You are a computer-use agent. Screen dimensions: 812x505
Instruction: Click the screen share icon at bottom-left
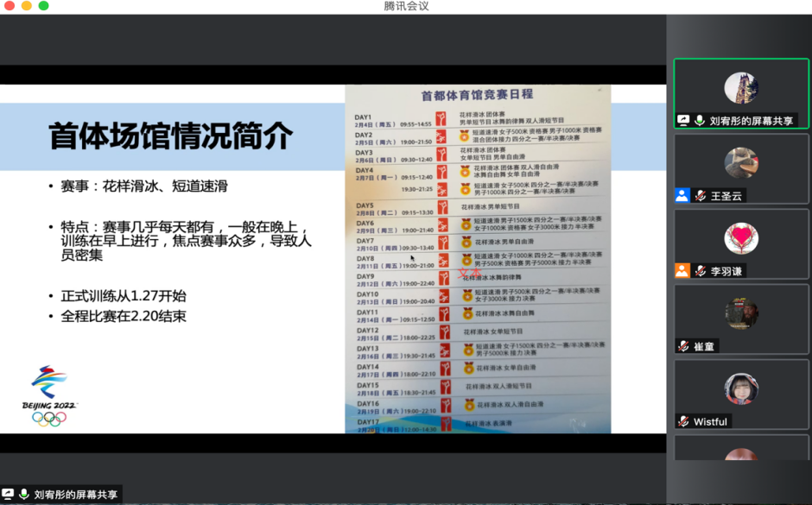tap(8, 495)
